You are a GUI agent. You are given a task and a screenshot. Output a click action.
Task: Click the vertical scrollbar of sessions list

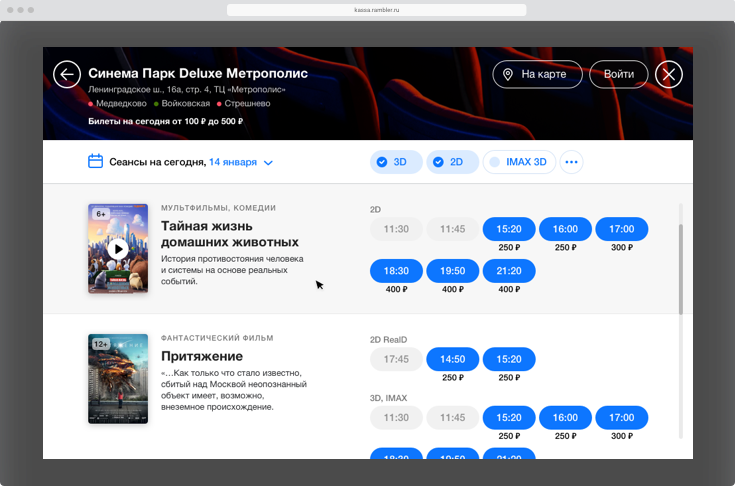click(681, 269)
